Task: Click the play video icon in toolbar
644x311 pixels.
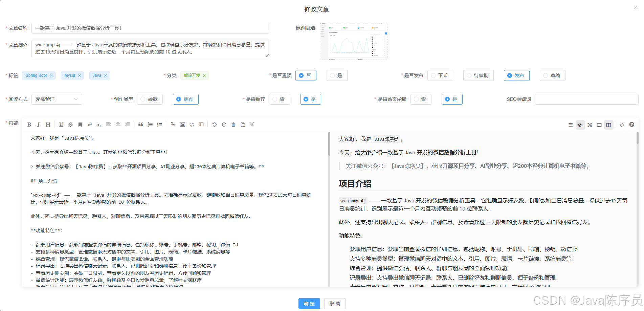Action: click(x=252, y=124)
